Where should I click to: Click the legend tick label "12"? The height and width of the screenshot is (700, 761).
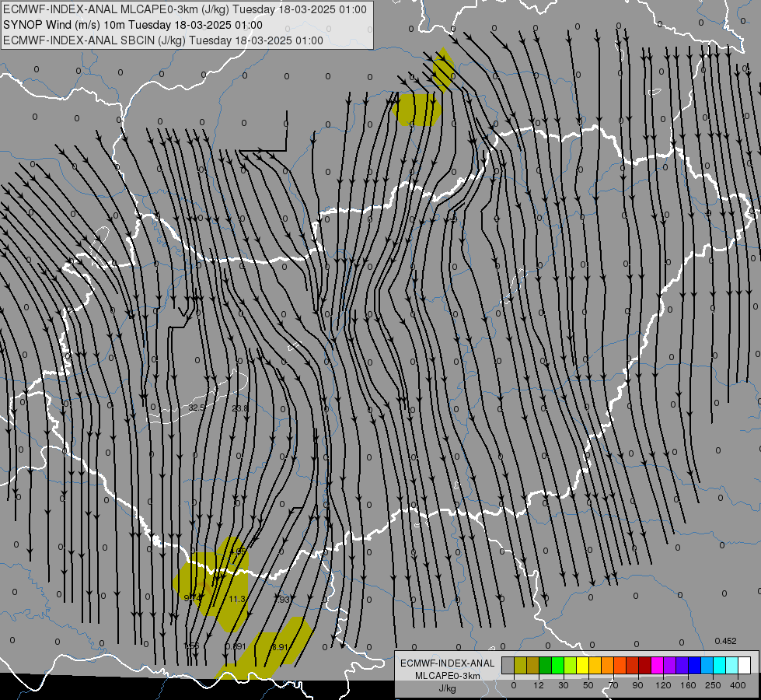(x=538, y=685)
